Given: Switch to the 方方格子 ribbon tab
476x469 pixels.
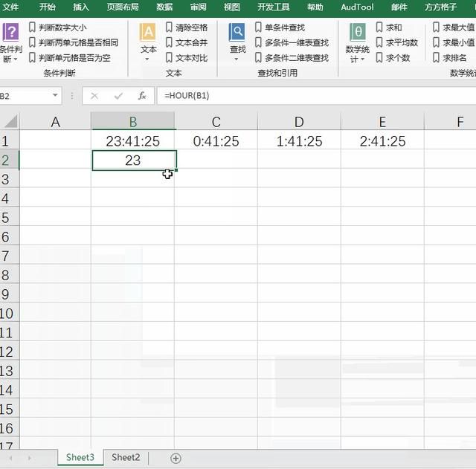Looking at the screenshot, I should [x=440, y=7].
